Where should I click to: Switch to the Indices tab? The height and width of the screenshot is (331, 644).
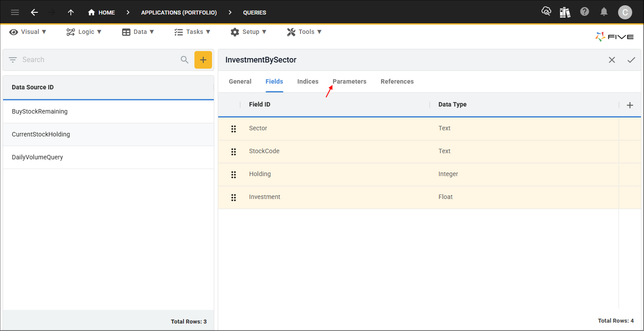pyautogui.click(x=308, y=81)
